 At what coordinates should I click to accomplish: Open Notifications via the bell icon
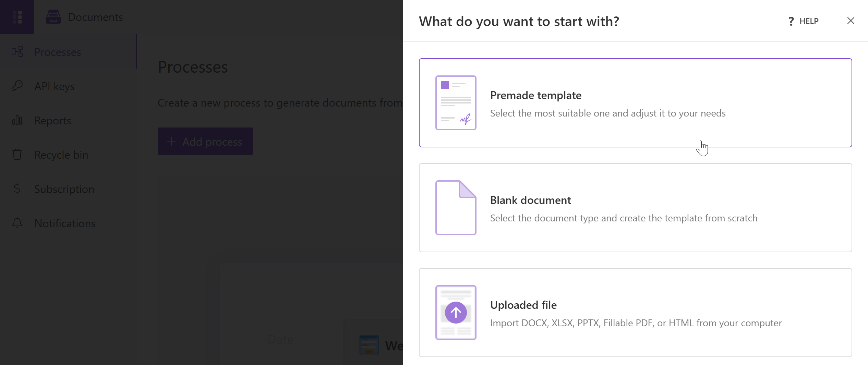click(x=17, y=223)
